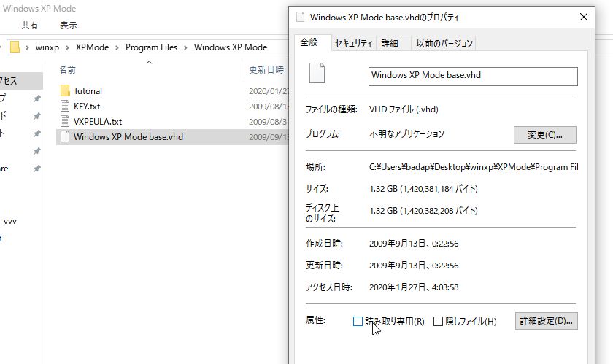Sort by the 更新日時 column header
Screen dimensions: 613x364
tap(266, 69)
